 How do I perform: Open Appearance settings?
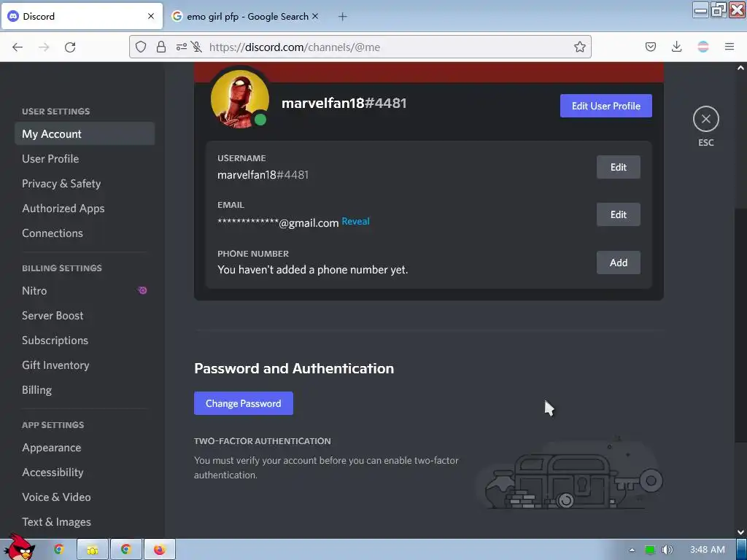coord(85,448)
